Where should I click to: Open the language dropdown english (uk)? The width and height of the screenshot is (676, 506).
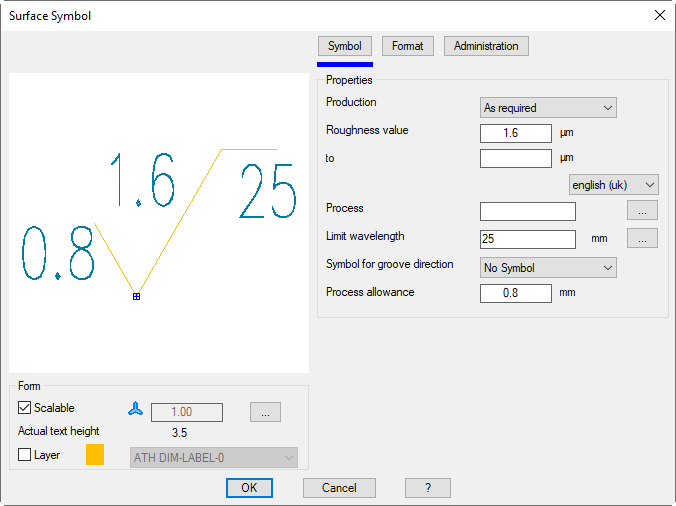[614, 185]
